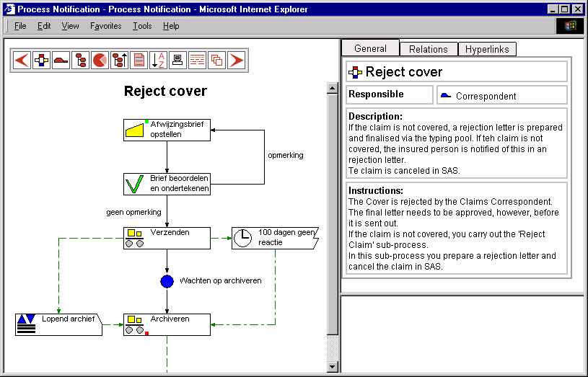The height and width of the screenshot is (377, 588).
Task: Open the Favorites menu
Action: point(105,26)
